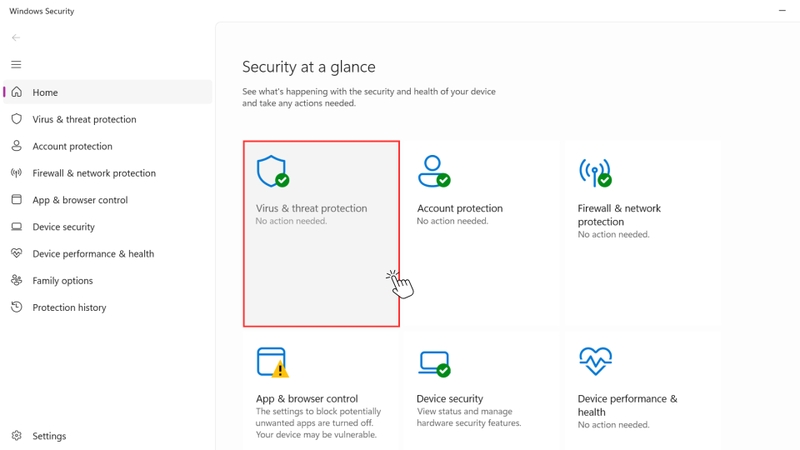Open App & browser control sidebar item
This screenshot has height=450, width=800.
(108, 199)
